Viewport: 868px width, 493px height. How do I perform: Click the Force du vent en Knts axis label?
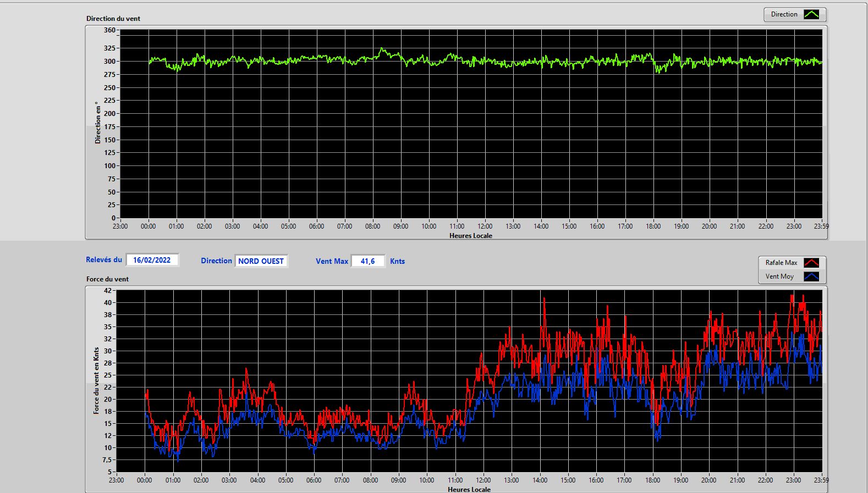point(96,380)
